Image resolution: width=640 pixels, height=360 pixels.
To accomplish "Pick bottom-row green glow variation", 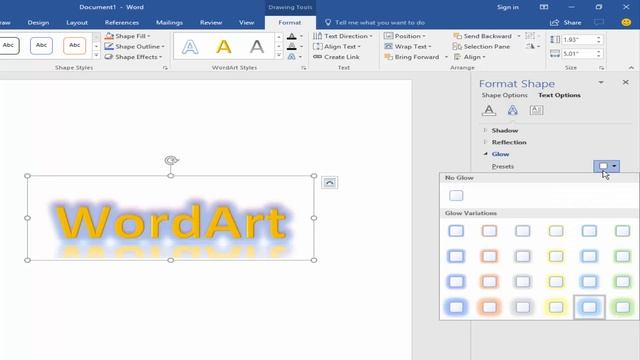I will 622,307.
